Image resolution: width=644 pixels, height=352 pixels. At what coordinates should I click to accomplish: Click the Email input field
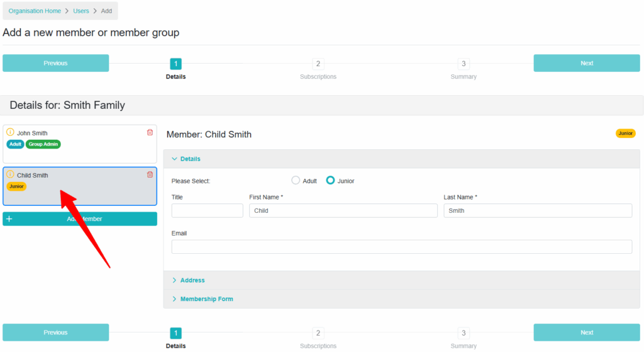[x=402, y=247]
